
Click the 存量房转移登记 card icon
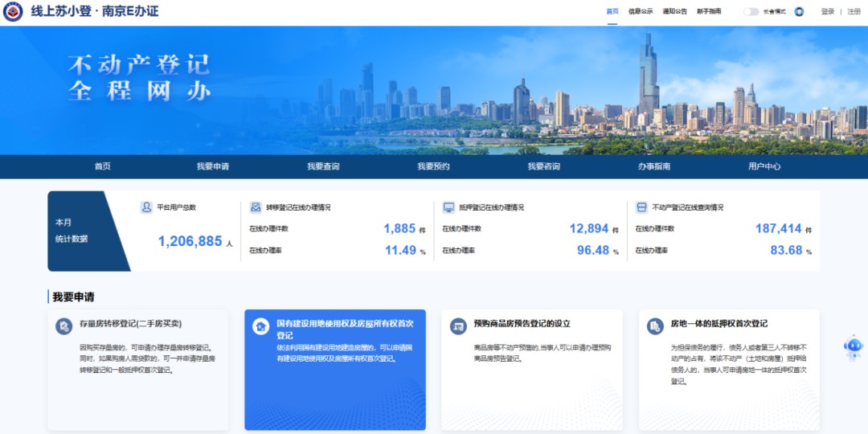(64, 326)
